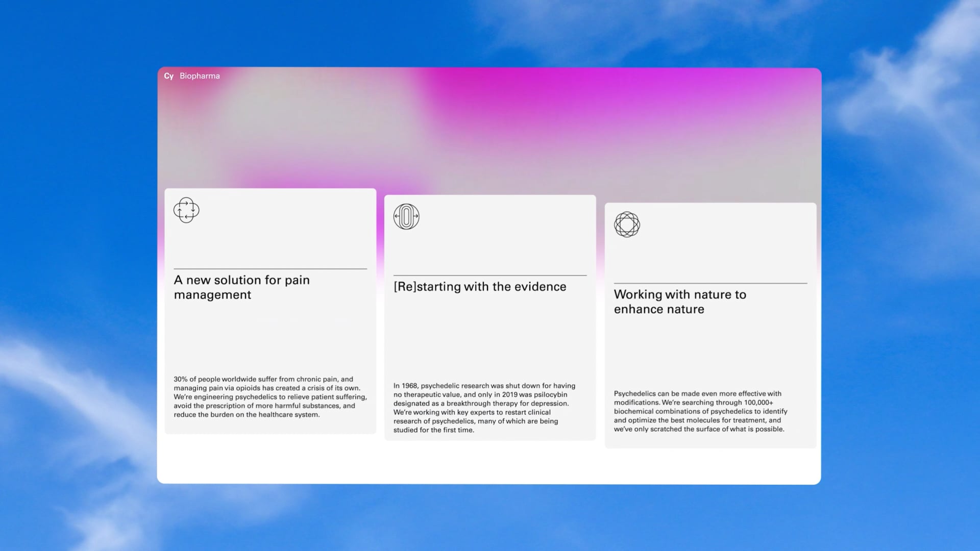The height and width of the screenshot is (551, 980).
Task: Click the text about 100,000+ biochemical combinations
Action: 700,411
